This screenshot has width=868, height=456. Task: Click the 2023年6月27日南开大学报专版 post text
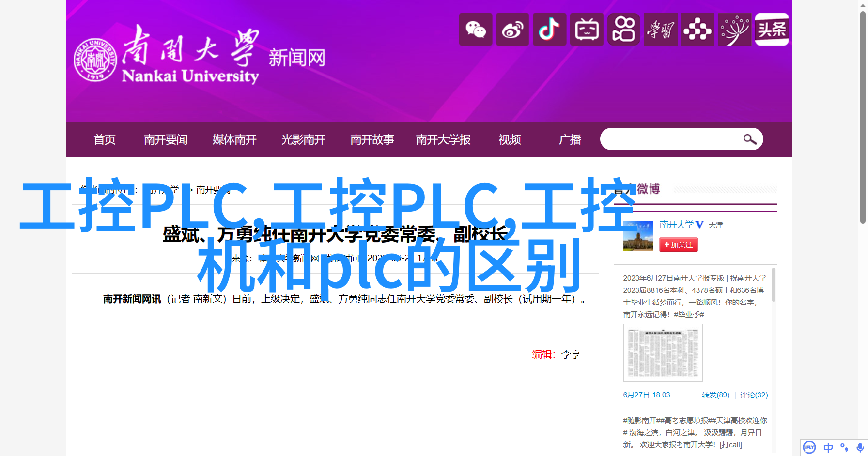coord(695,296)
